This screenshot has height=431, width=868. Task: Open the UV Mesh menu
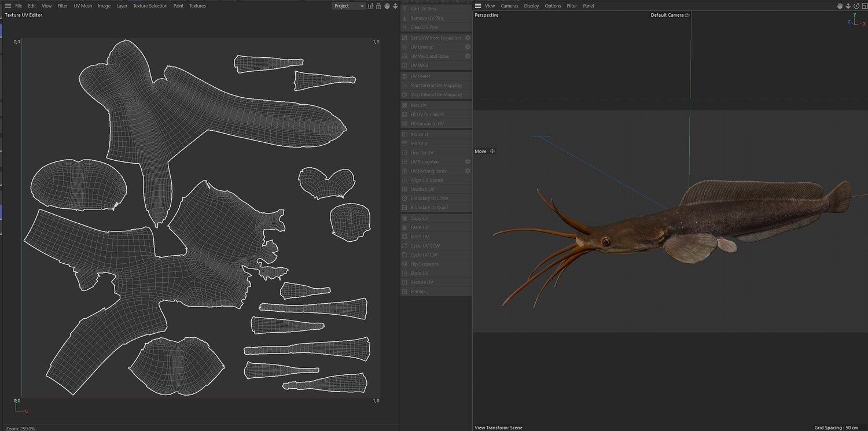(x=83, y=6)
